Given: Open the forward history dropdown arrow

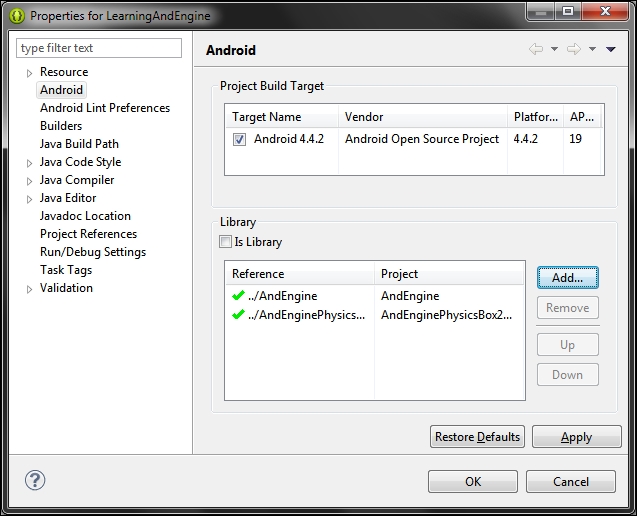Looking at the screenshot, I should pos(593,49).
